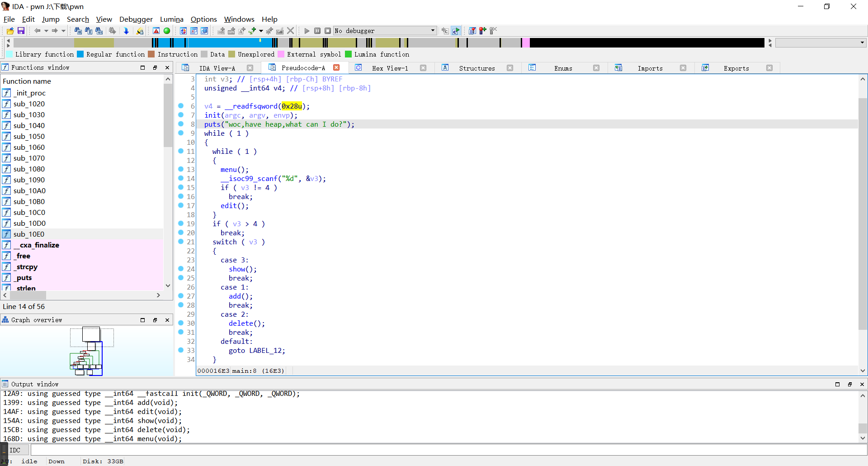Click the red warning triangle toolbar icon

tap(156, 31)
